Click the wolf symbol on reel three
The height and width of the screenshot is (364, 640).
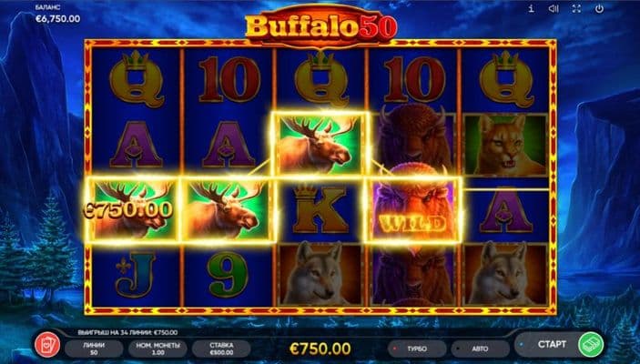(320, 274)
